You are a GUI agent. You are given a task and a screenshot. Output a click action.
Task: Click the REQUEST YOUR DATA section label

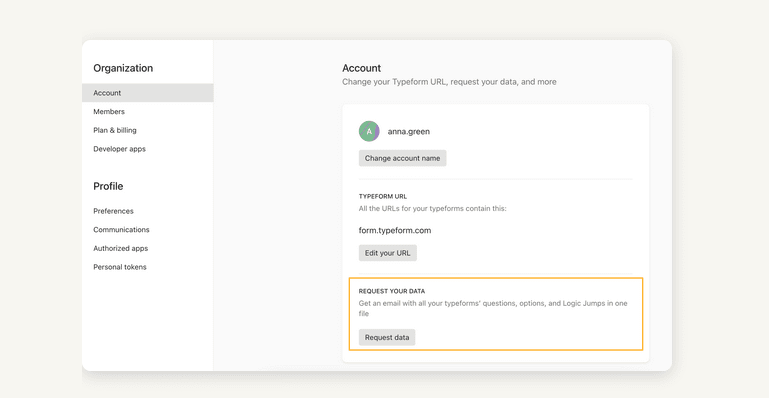[x=391, y=291]
